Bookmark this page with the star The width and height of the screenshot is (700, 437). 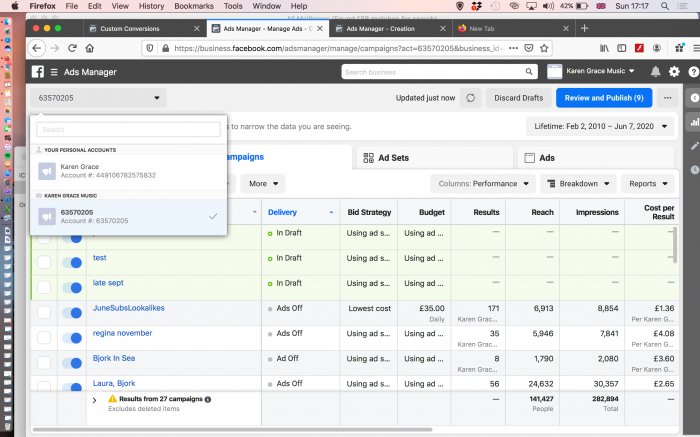pyautogui.click(x=544, y=48)
